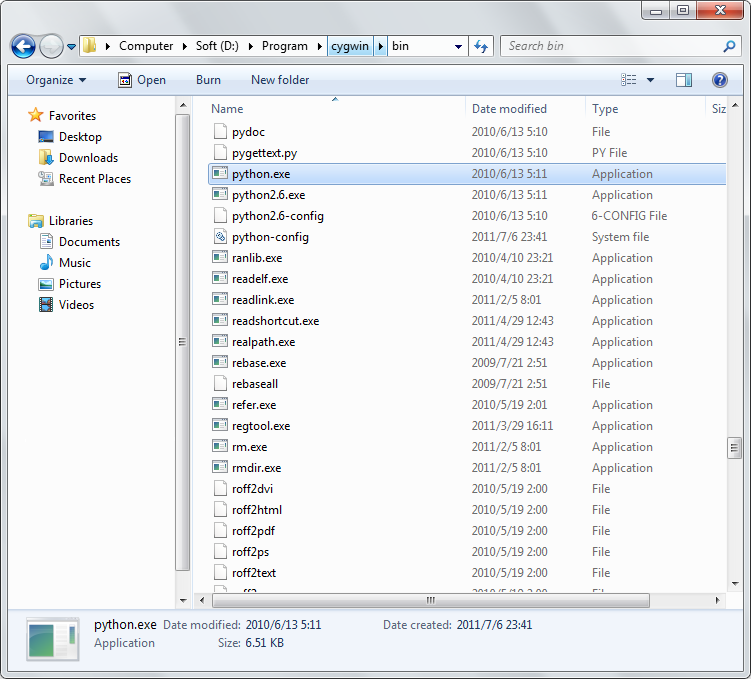Select the pydoc file icon
Image resolution: width=751 pixels, height=679 pixels.
click(x=220, y=132)
